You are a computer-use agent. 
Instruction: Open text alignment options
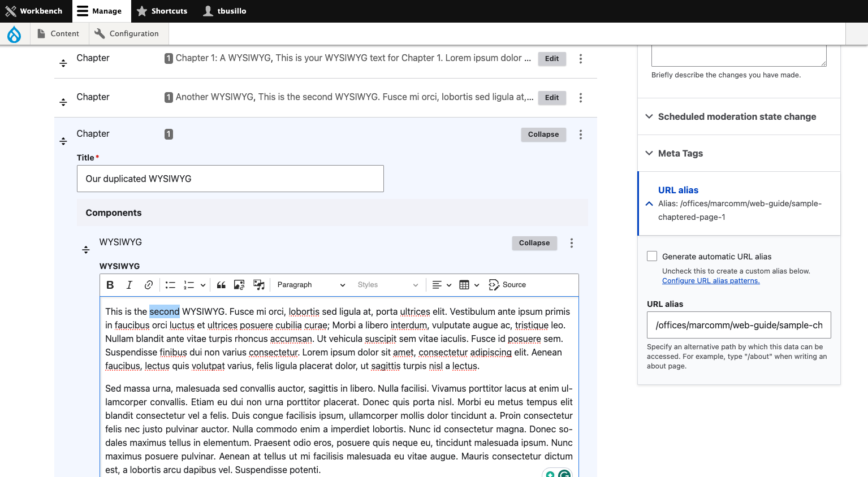[x=442, y=285]
